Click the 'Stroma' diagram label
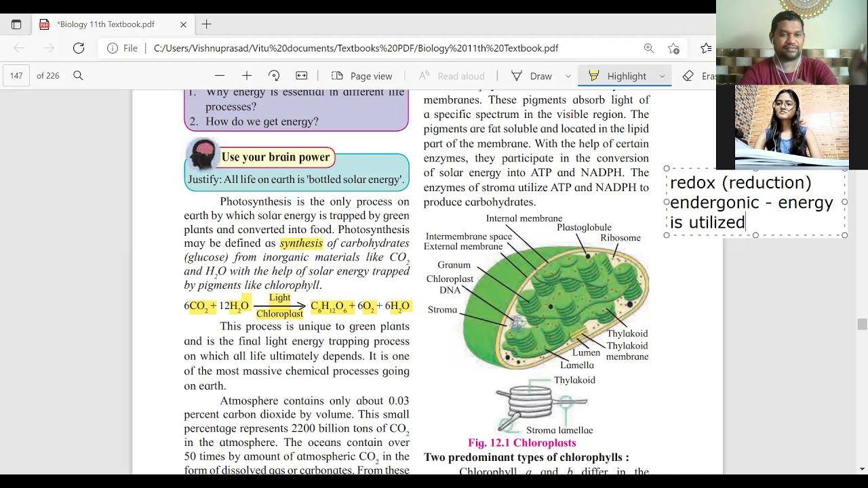 click(442, 310)
